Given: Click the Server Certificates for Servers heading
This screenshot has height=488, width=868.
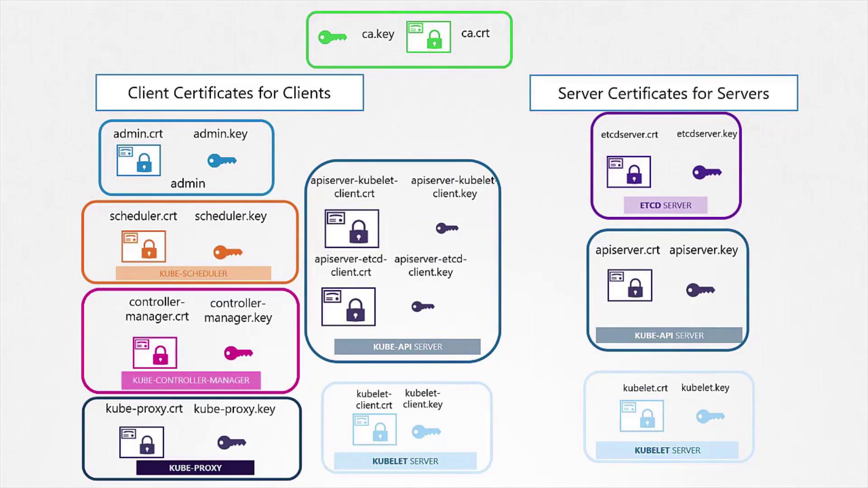Looking at the screenshot, I should (x=663, y=94).
